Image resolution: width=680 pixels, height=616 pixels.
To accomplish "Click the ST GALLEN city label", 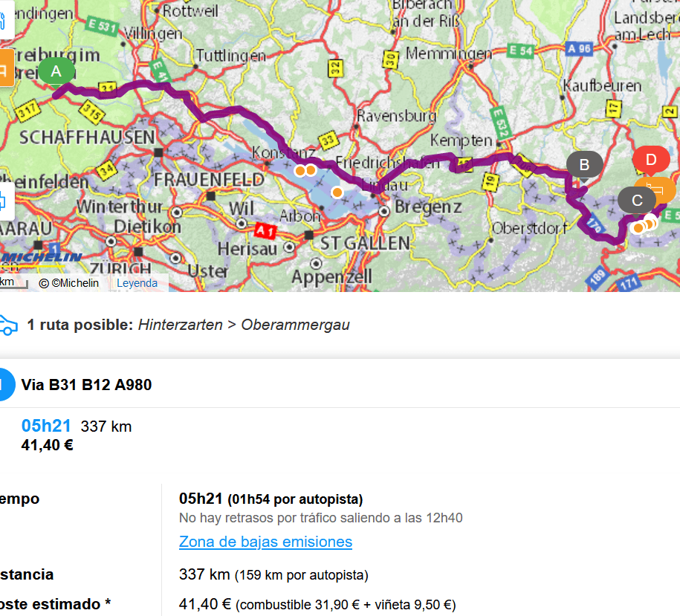I will click(x=365, y=244).
